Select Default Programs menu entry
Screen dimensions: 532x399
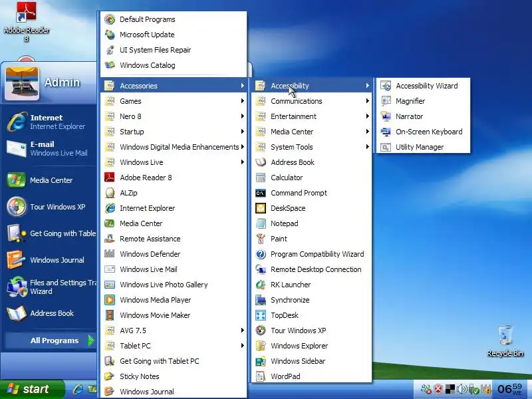(x=174, y=19)
